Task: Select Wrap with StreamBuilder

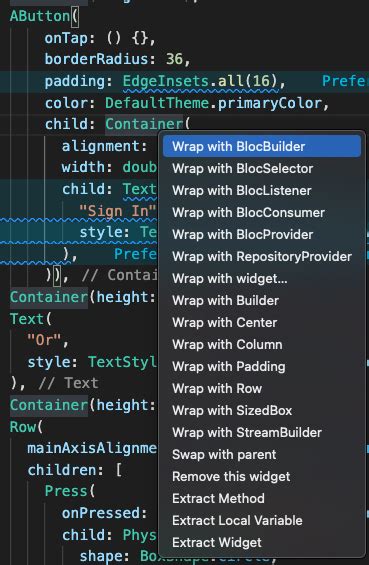Action: click(x=262, y=432)
